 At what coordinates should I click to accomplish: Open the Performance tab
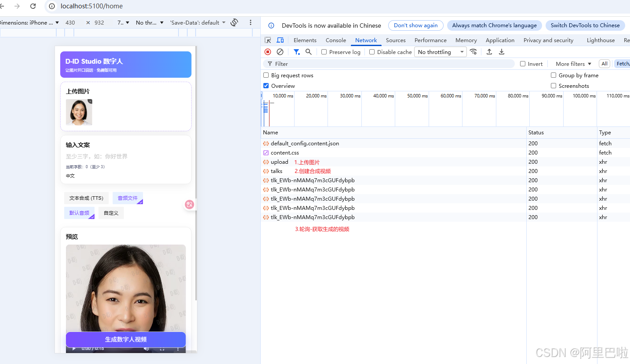(x=430, y=40)
